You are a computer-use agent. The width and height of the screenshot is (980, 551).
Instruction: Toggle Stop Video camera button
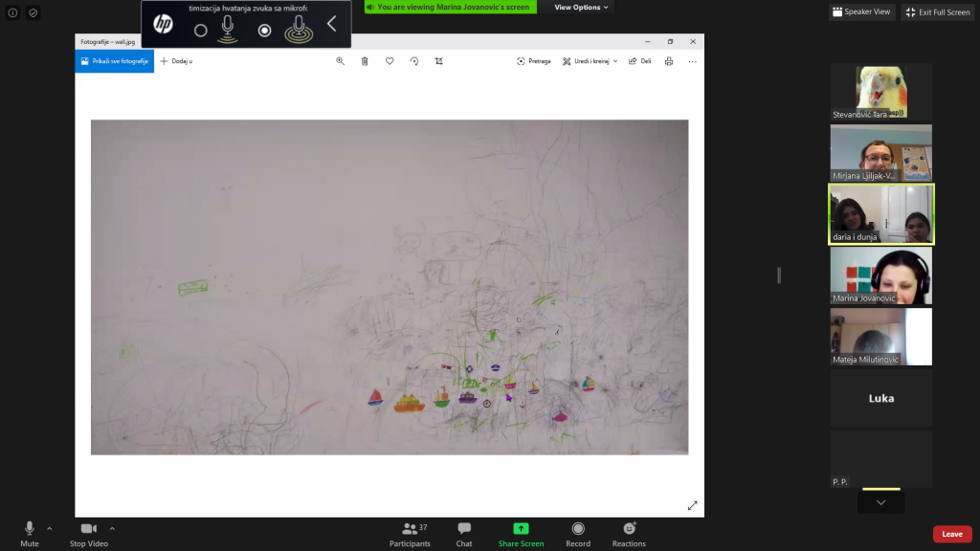[x=89, y=534]
